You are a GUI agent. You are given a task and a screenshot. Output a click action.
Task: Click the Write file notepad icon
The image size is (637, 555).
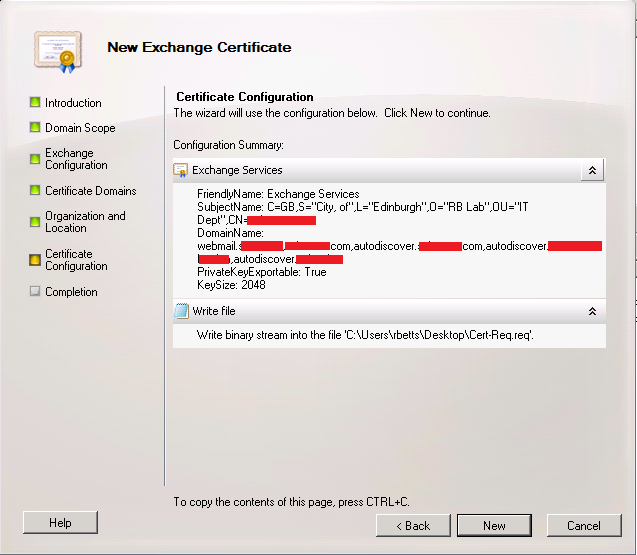pyautogui.click(x=181, y=311)
